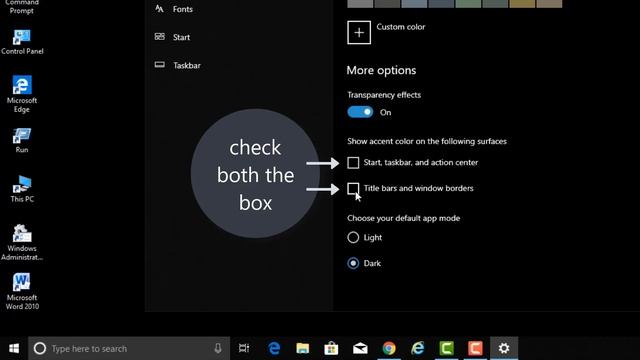Click the Fonts icon in sidebar
640x360 pixels.
[x=159, y=9]
